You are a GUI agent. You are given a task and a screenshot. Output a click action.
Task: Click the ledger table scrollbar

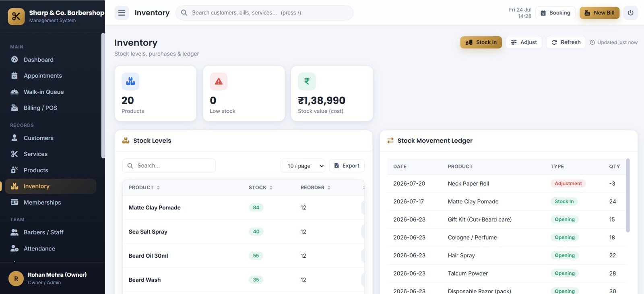[628, 195]
